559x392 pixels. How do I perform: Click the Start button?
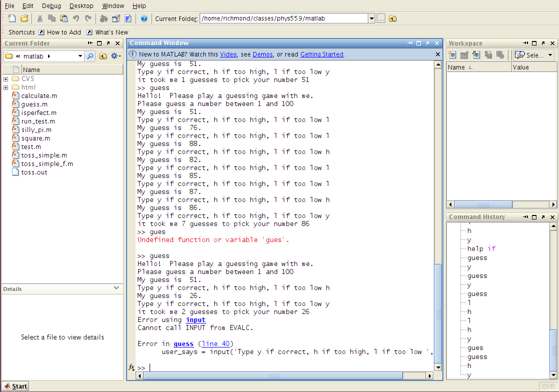coord(15,385)
